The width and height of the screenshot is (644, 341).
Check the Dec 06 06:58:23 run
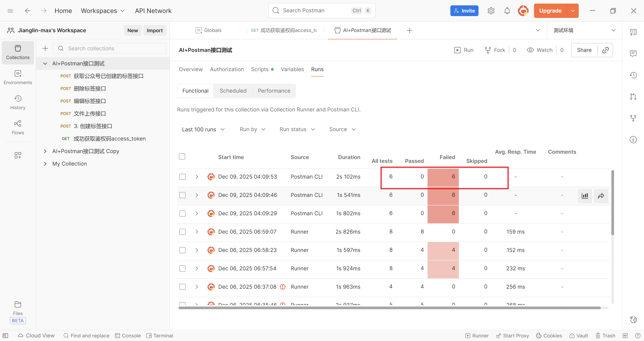click(x=182, y=250)
